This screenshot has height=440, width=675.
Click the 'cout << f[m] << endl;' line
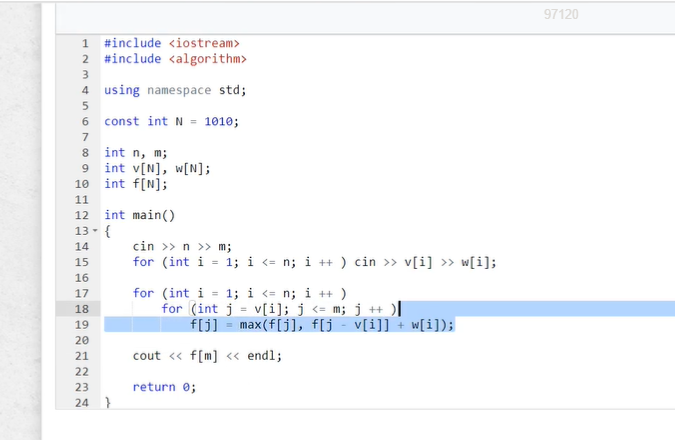207,356
